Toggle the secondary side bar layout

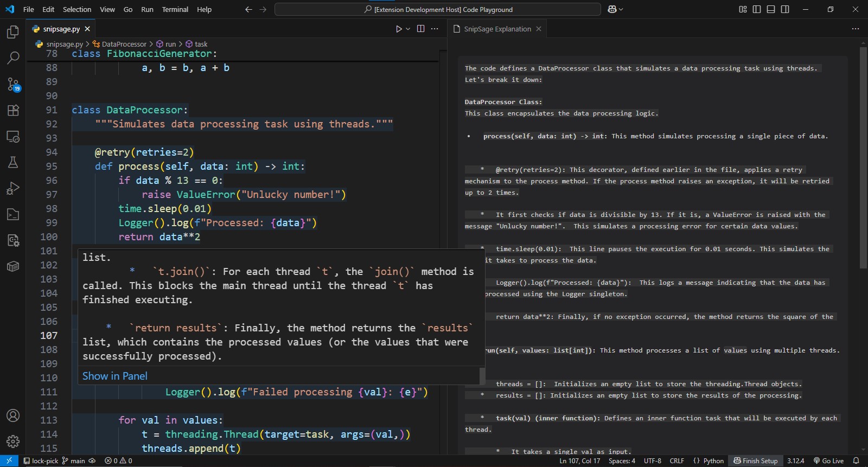[785, 9]
